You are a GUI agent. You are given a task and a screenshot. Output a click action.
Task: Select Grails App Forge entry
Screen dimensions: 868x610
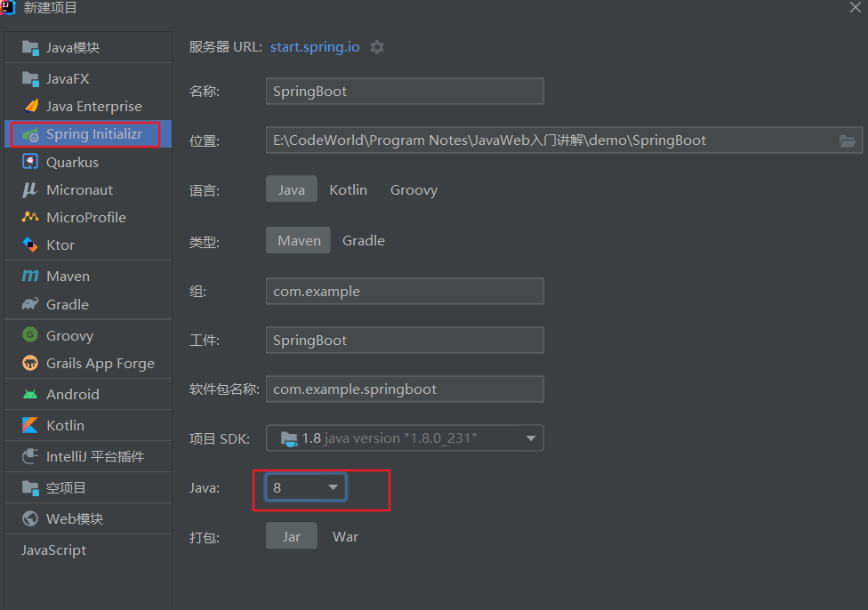(x=88, y=363)
